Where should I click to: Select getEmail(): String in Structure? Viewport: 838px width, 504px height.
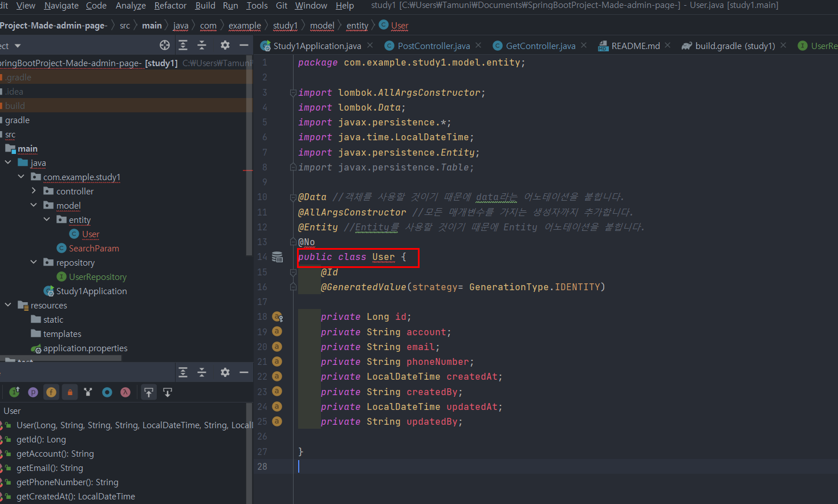pyautogui.click(x=50, y=468)
